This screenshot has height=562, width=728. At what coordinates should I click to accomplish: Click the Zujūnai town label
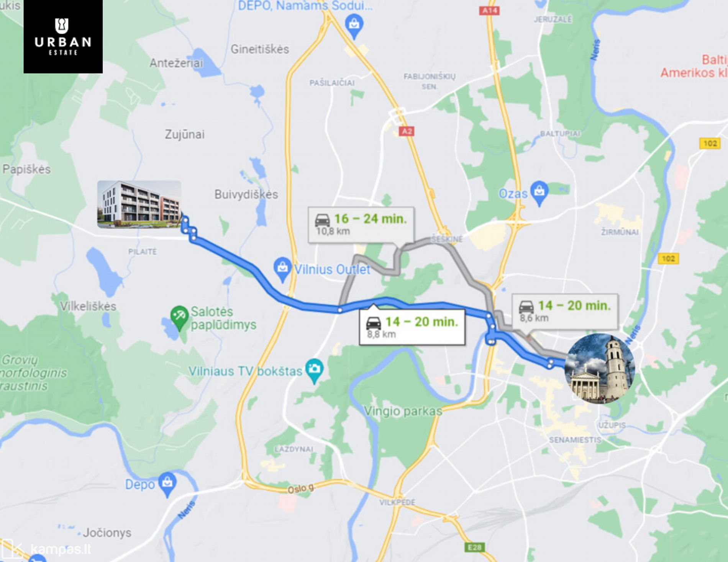click(185, 134)
